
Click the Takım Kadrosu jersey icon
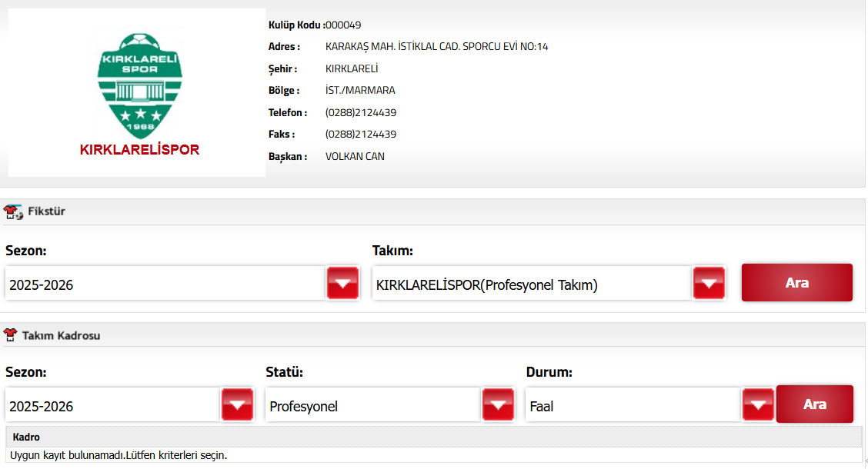pos(12,335)
